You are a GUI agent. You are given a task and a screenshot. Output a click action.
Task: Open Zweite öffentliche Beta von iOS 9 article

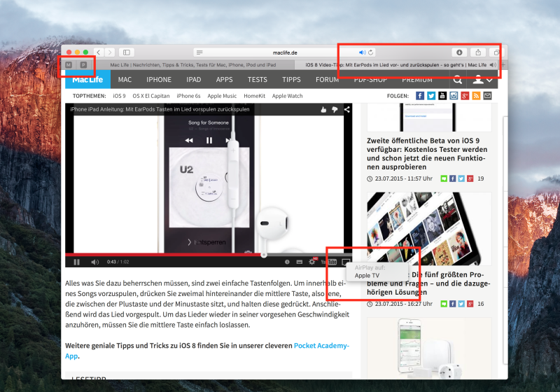point(427,153)
